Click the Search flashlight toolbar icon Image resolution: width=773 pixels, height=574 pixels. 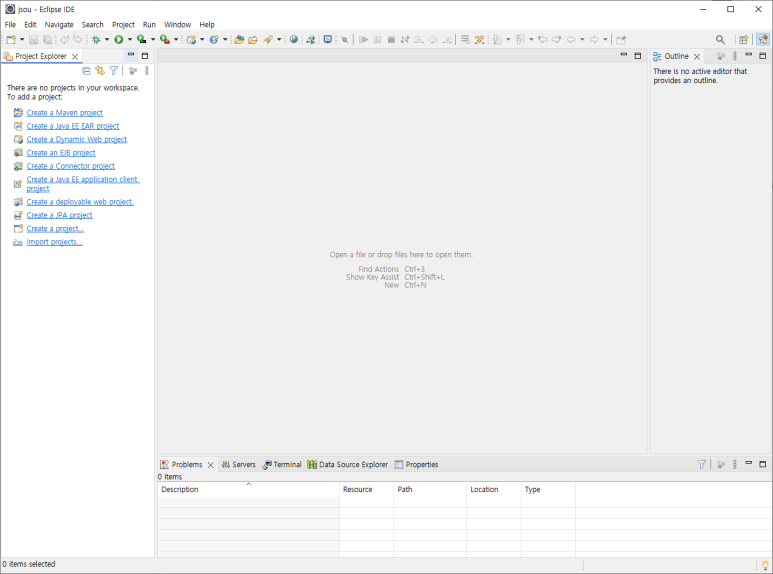click(x=268, y=39)
